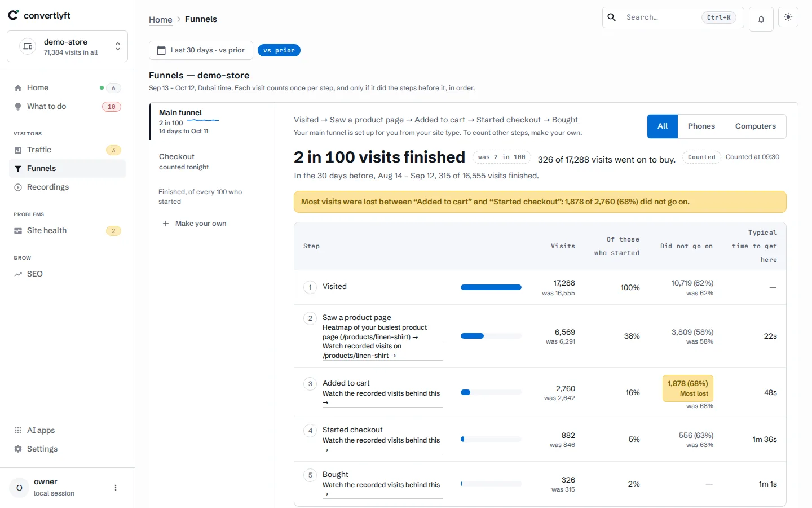Image resolution: width=812 pixels, height=508 pixels.
Task: Click the Counted status badge
Action: 701,157
